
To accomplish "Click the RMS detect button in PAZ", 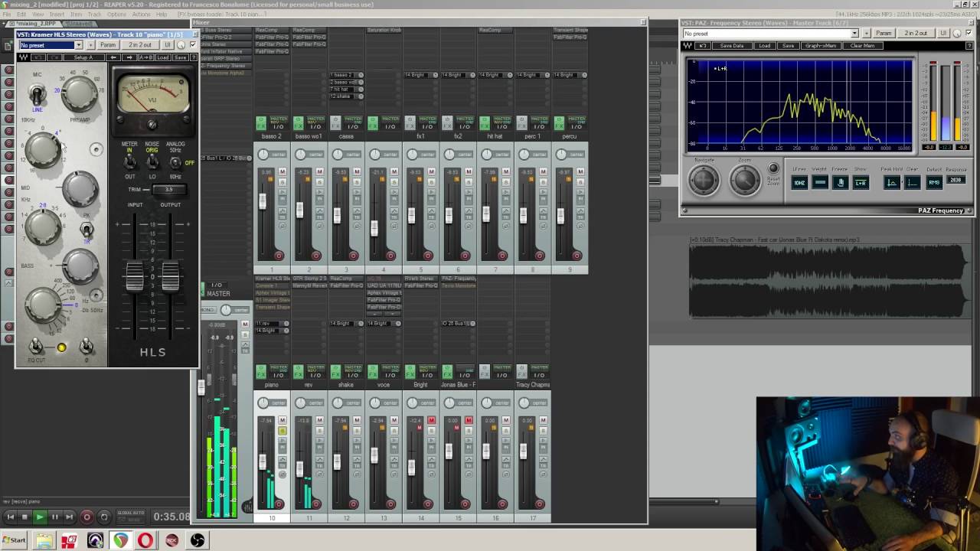I will 934,182.
